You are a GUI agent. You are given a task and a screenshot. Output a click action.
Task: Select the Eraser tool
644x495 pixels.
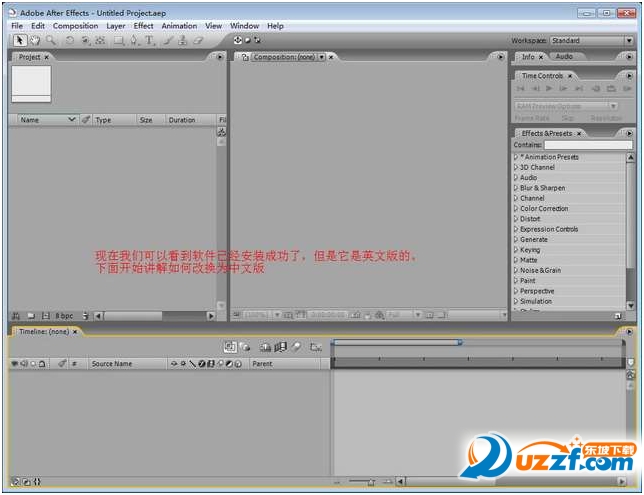point(198,40)
